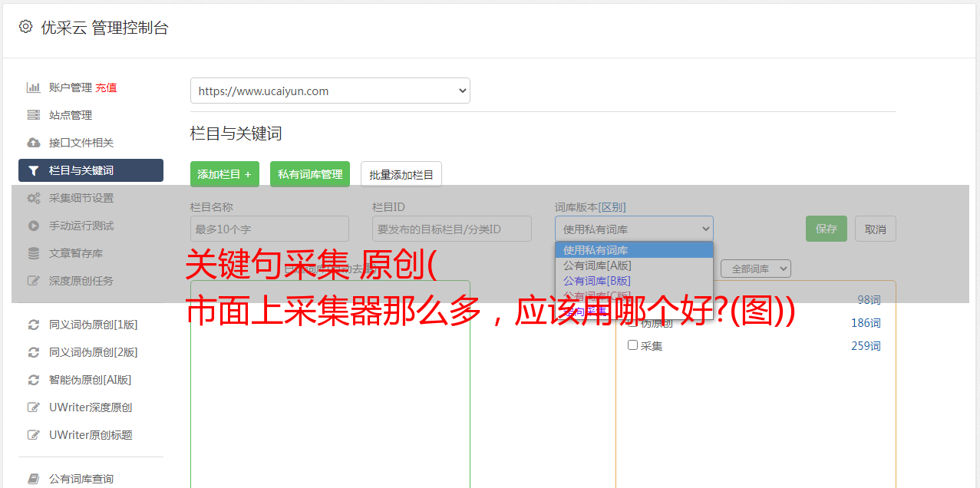This screenshot has width=980, height=488.
Task: Focus the 栏目ID input field
Action: 452,229
